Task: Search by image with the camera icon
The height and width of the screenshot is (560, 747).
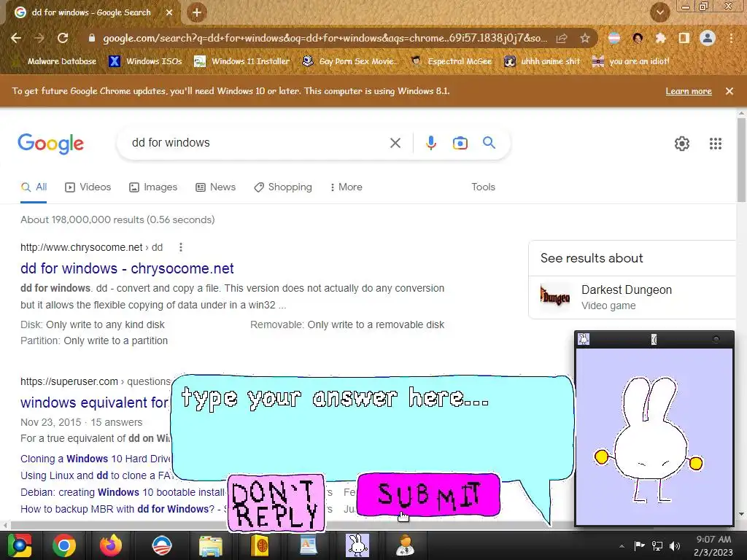Action: pyautogui.click(x=460, y=143)
